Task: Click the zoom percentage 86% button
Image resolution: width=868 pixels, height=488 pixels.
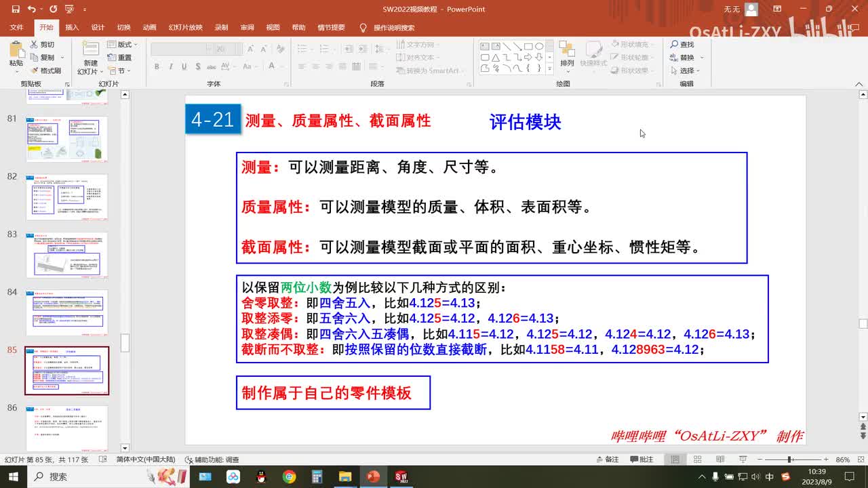Action: tap(843, 460)
